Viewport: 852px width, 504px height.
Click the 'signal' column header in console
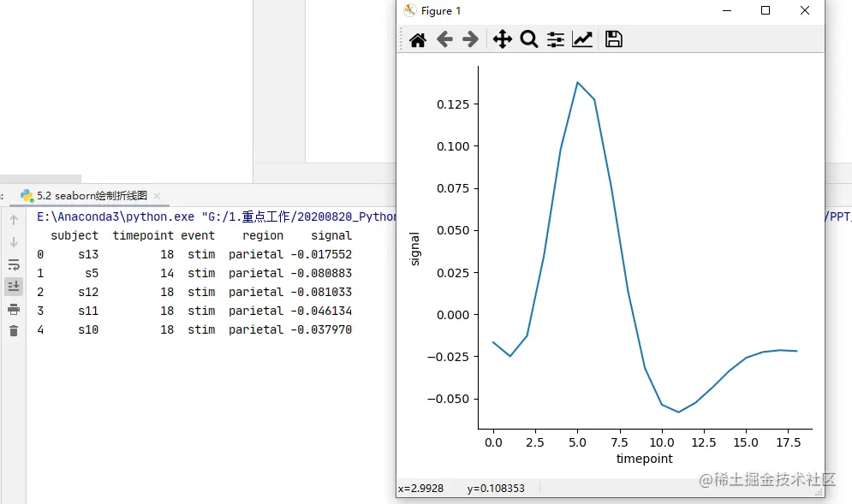[331, 235]
